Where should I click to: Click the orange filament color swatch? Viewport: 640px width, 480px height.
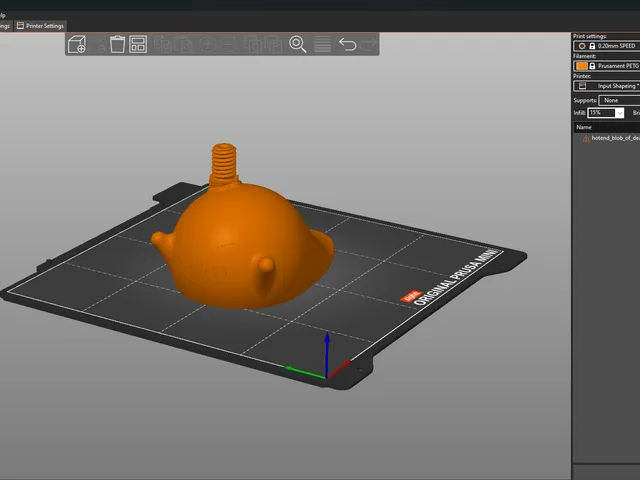click(581, 66)
